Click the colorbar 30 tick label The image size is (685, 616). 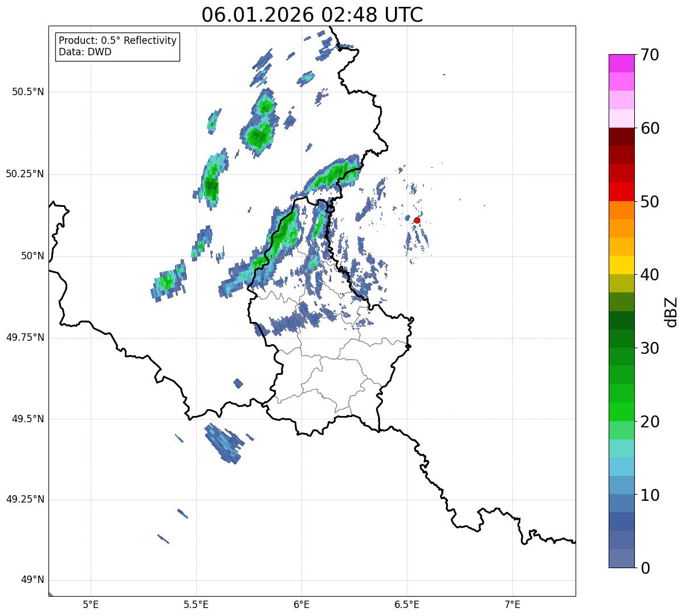pyautogui.click(x=649, y=348)
